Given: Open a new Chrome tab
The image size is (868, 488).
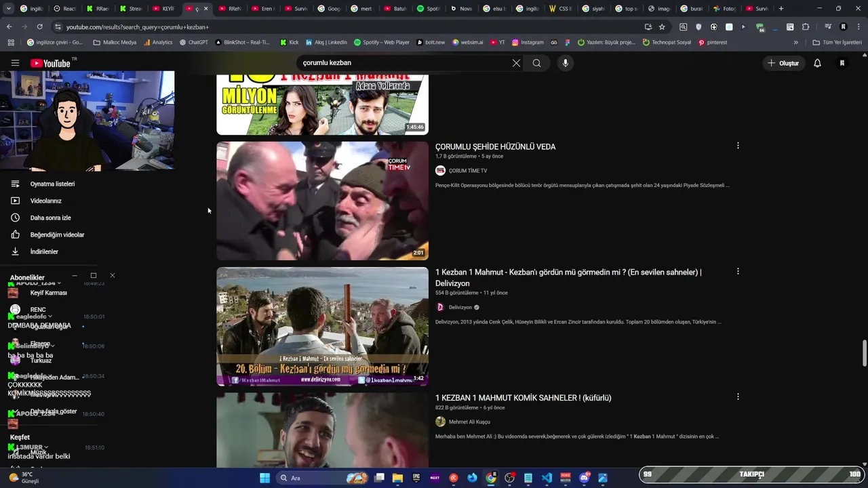Looking at the screenshot, I should (x=781, y=9).
